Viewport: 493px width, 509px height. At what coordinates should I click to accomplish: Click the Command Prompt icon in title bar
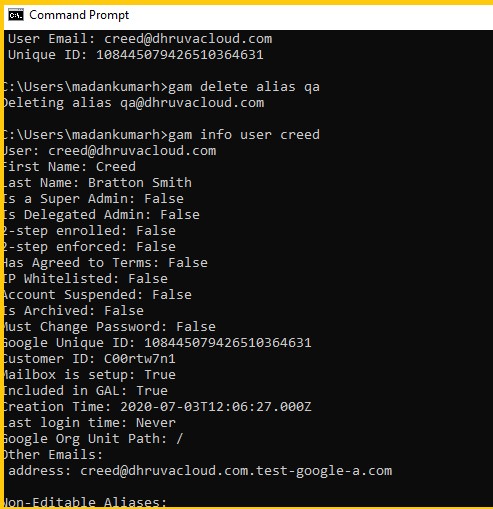coord(16,15)
